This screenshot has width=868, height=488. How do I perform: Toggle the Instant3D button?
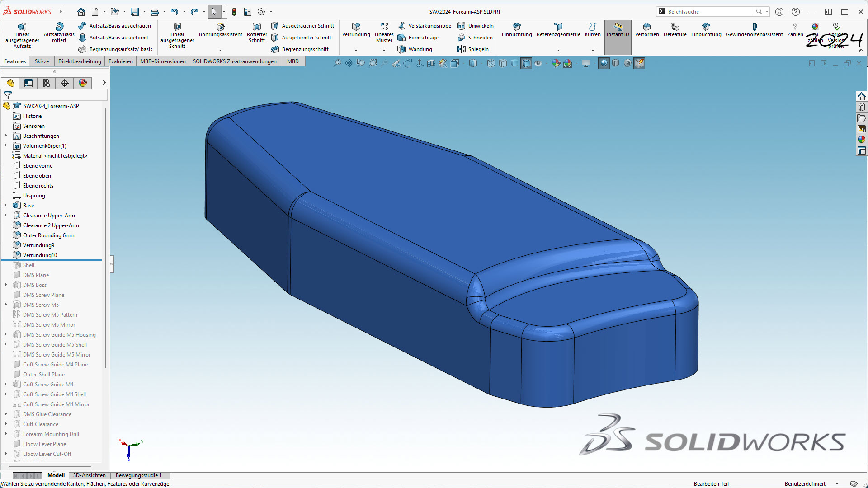click(x=618, y=30)
